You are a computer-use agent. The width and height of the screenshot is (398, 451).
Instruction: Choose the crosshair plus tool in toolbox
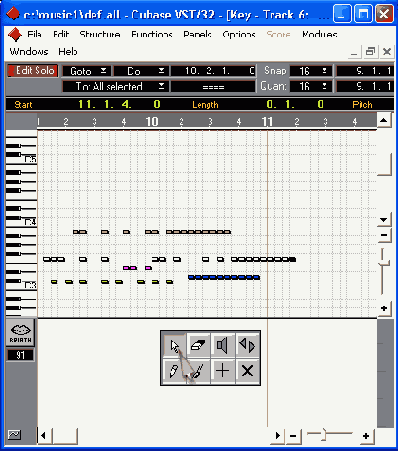[x=223, y=371]
